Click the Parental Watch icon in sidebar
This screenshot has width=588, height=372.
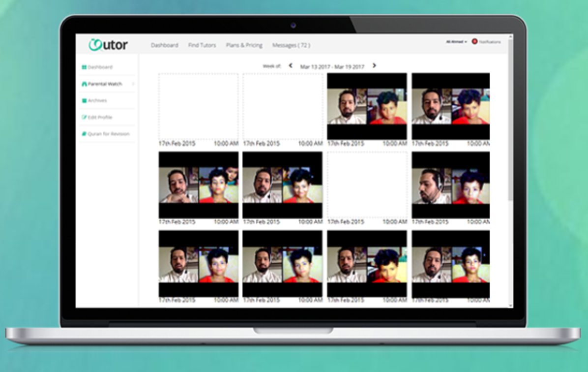pyautogui.click(x=84, y=84)
